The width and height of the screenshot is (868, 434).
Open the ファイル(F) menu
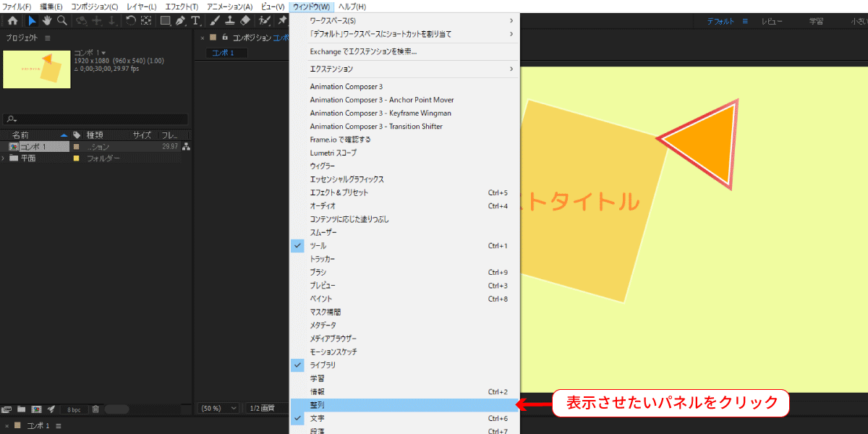point(17,7)
